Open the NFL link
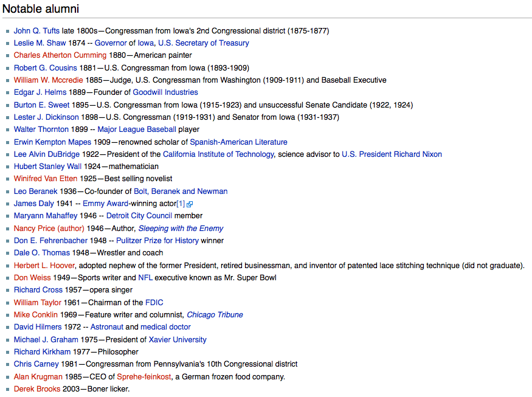This screenshot has height=397, width=532. coord(145,278)
